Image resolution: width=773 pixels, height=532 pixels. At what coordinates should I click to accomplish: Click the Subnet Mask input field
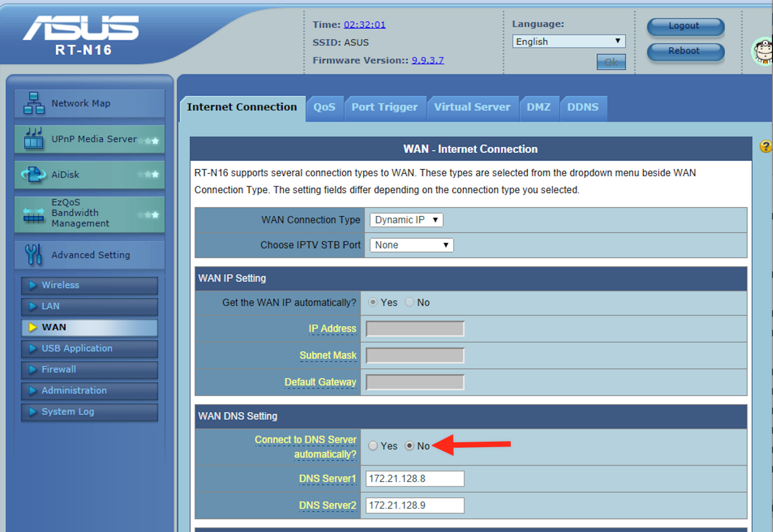pos(415,355)
